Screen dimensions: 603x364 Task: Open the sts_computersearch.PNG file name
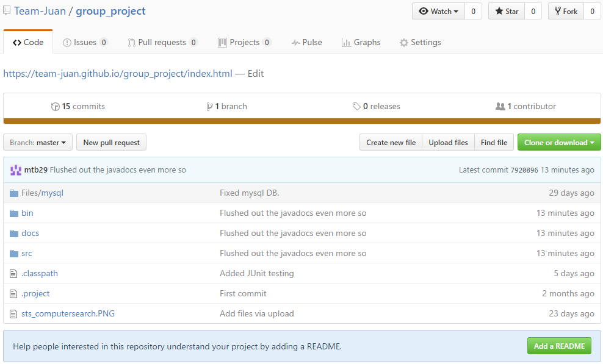click(x=68, y=313)
